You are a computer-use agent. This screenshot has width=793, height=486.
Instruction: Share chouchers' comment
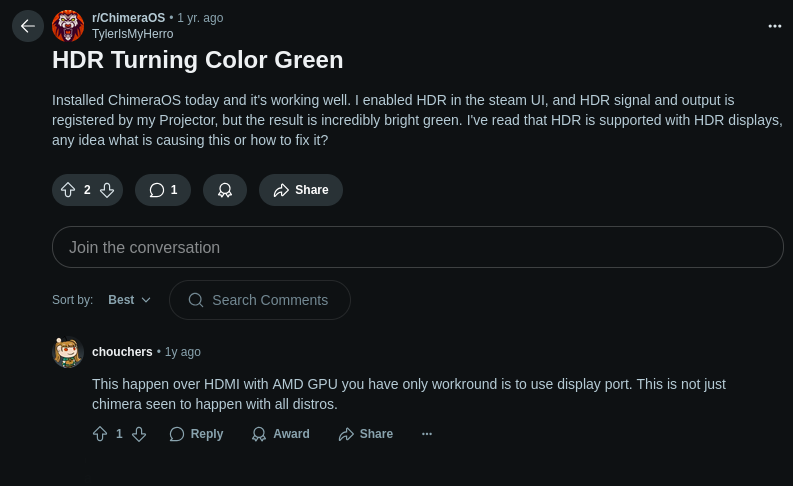366,434
